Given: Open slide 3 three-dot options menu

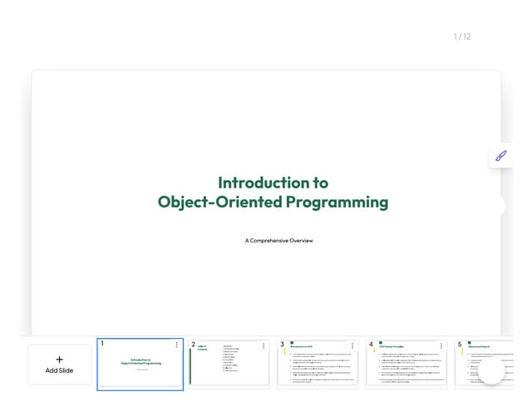Looking at the screenshot, I should tap(352, 345).
